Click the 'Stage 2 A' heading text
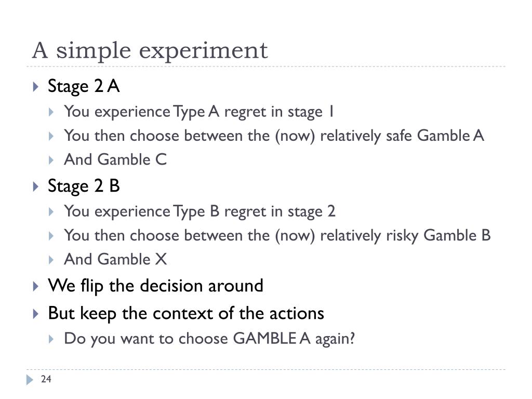 pyautogui.click(x=84, y=86)
